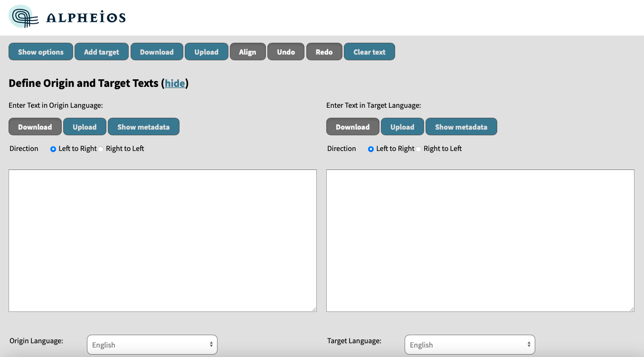Click Clear text in the toolbar

pos(369,52)
